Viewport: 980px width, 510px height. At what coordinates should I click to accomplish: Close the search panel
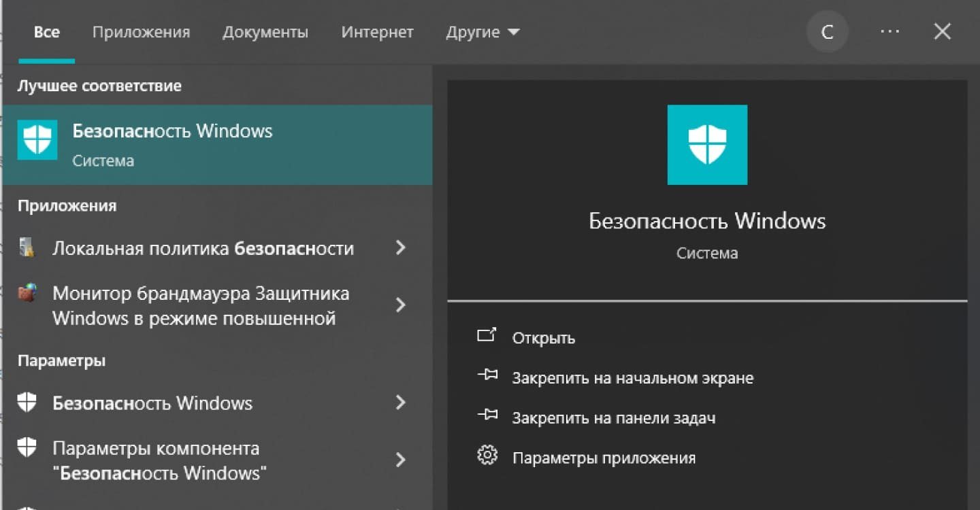pyautogui.click(x=943, y=31)
